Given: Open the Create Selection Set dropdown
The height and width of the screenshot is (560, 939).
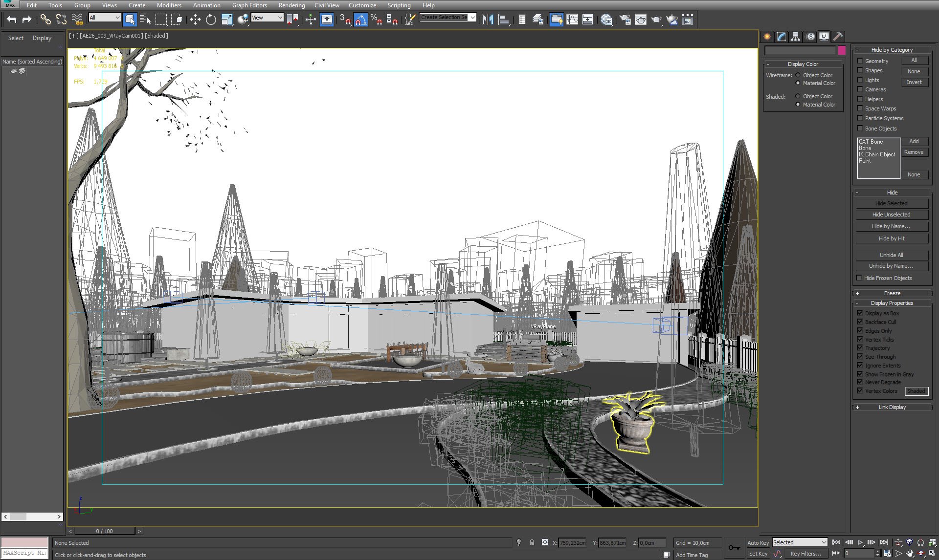Looking at the screenshot, I should [x=448, y=18].
